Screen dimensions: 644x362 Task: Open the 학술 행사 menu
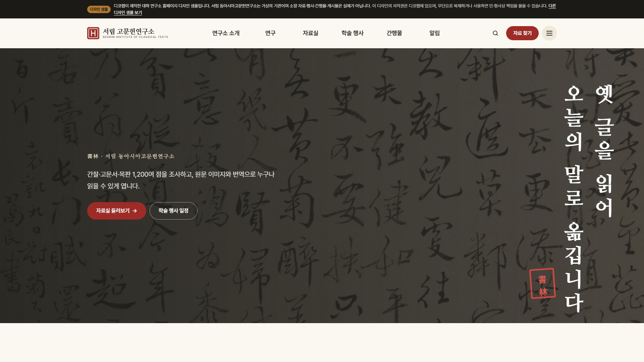[x=353, y=33]
